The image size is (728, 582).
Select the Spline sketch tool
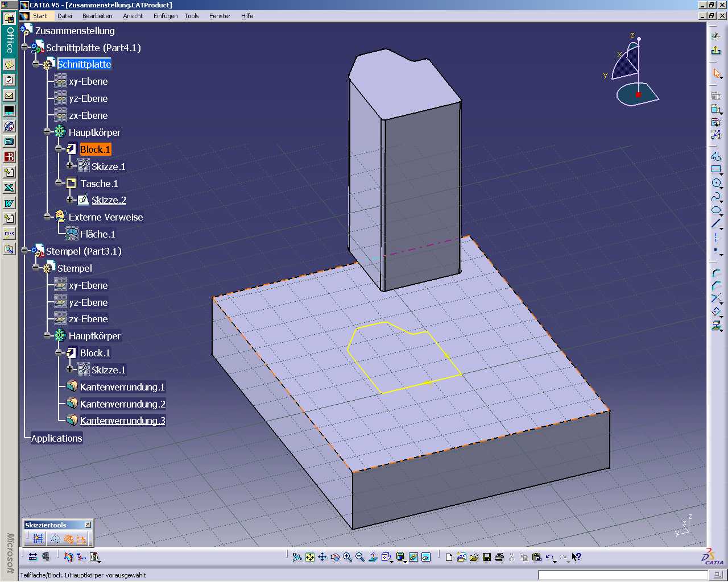[716, 197]
